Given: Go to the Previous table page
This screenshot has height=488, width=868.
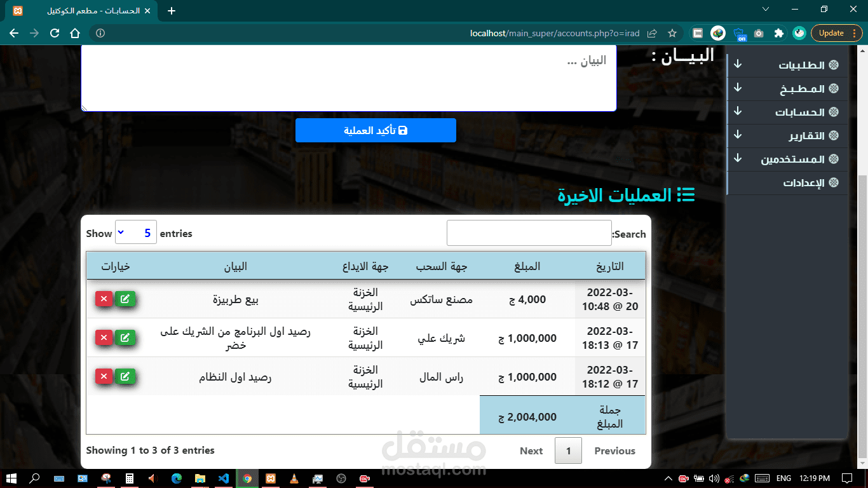Looking at the screenshot, I should 614,451.
